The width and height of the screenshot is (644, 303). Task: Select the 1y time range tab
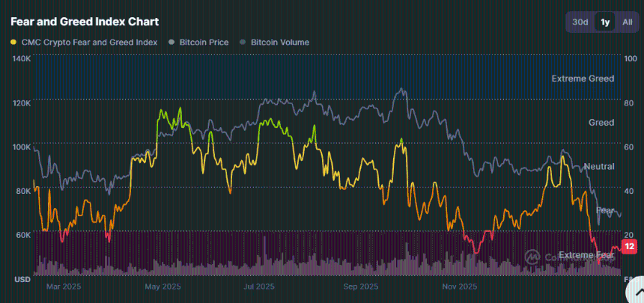tap(604, 22)
